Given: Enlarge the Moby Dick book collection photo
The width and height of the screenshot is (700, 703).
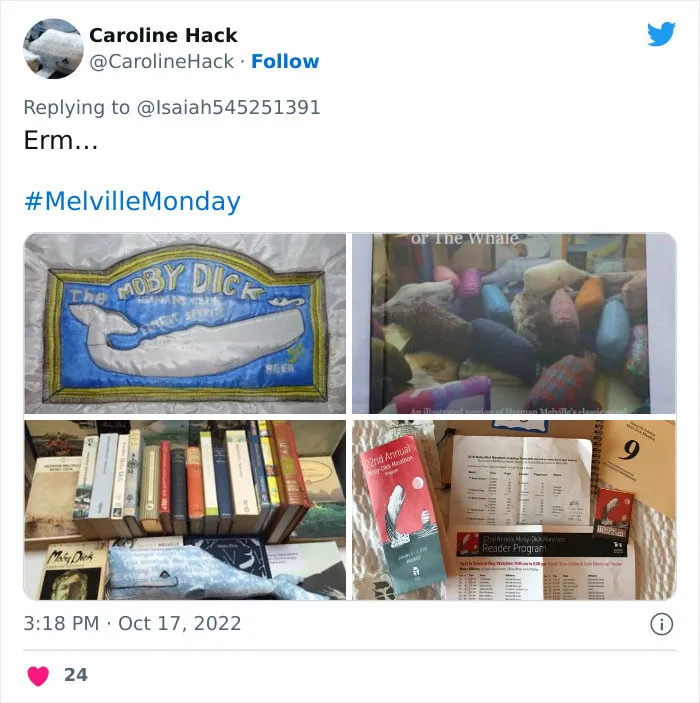Looking at the screenshot, I should point(185,510).
